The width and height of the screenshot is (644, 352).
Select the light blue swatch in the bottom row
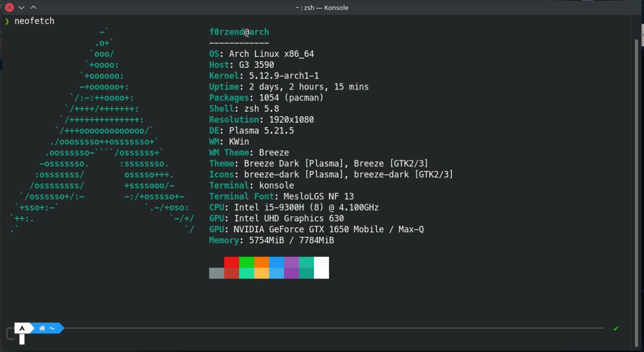coord(277,273)
